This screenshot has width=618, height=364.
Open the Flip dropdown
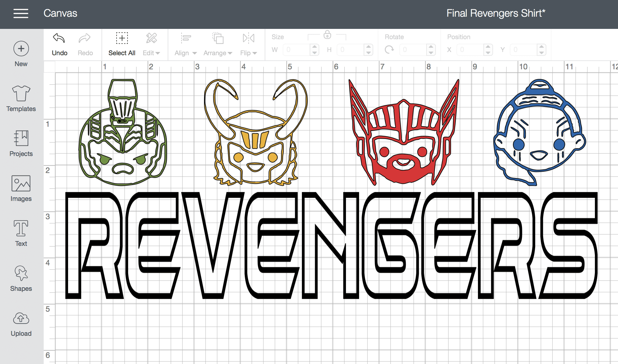249,44
